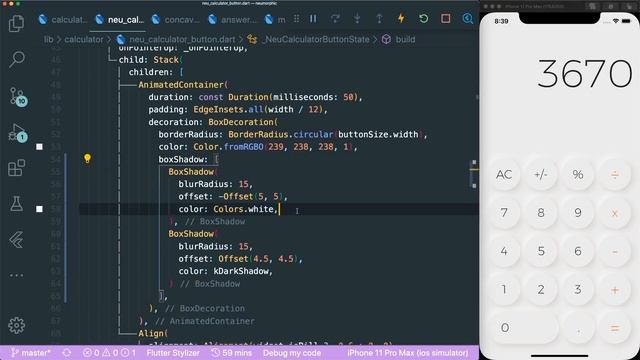Open the Testing flask view

pos(16,204)
